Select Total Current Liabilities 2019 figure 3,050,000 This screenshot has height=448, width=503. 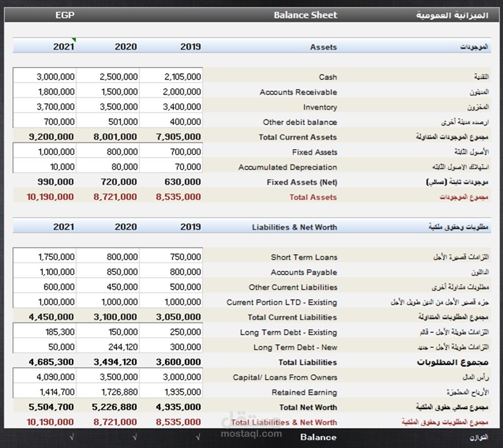178,317
